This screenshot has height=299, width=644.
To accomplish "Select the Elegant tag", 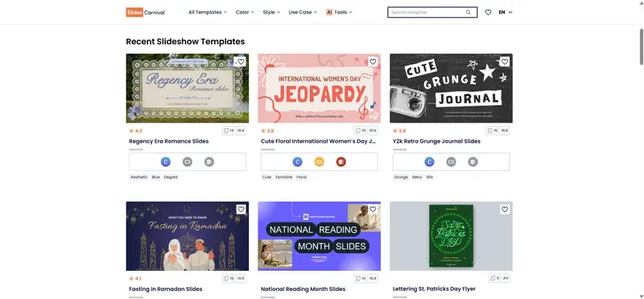I will point(171,177).
